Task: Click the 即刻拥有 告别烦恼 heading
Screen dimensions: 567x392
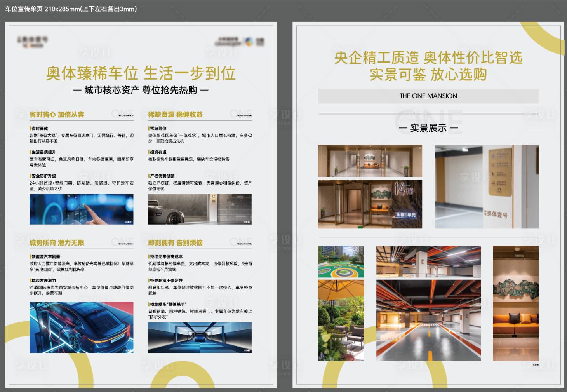Action: (174, 242)
